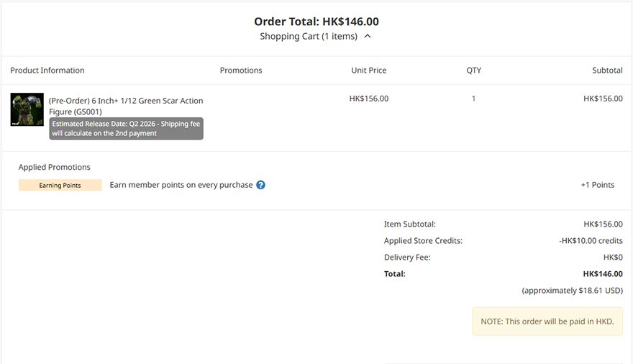Select the Unit Price column header

369,70
